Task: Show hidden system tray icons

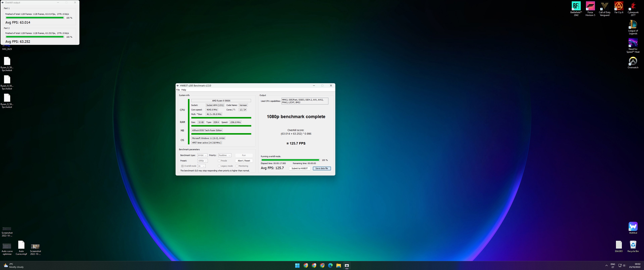Action: click(607, 265)
